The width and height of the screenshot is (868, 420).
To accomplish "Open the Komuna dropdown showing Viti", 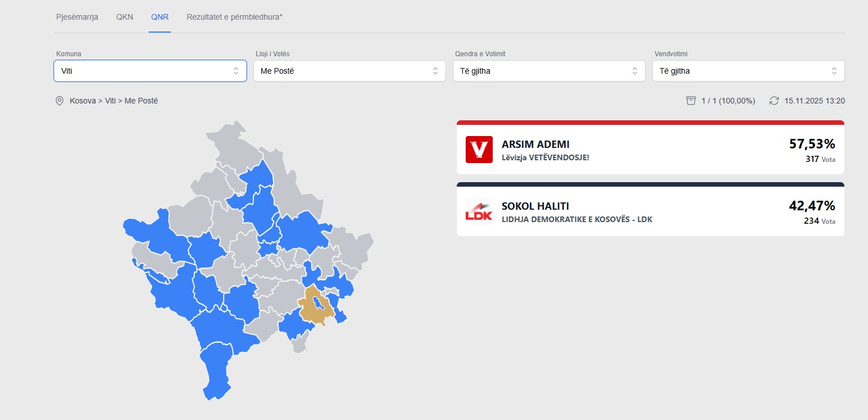I will [x=150, y=71].
